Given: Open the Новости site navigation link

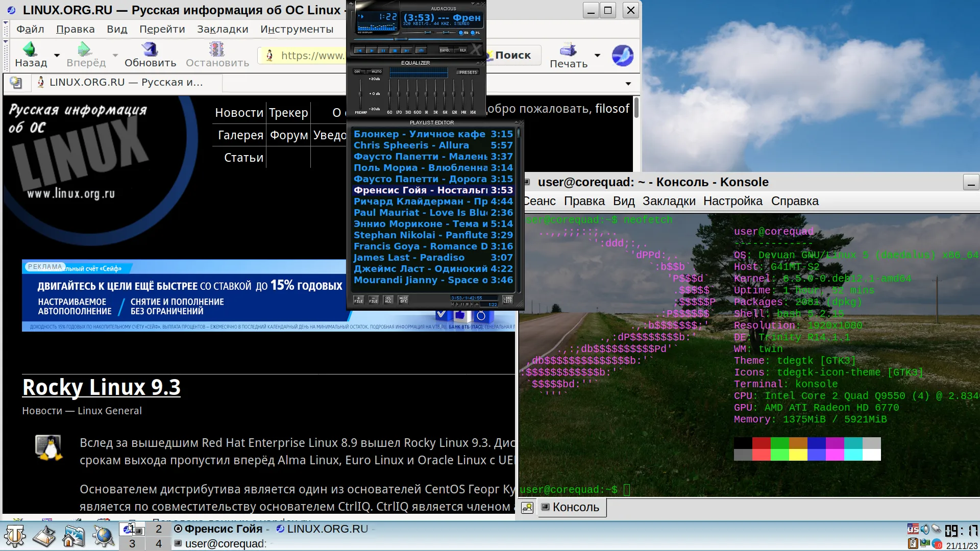Looking at the screenshot, I should (x=239, y=113).
